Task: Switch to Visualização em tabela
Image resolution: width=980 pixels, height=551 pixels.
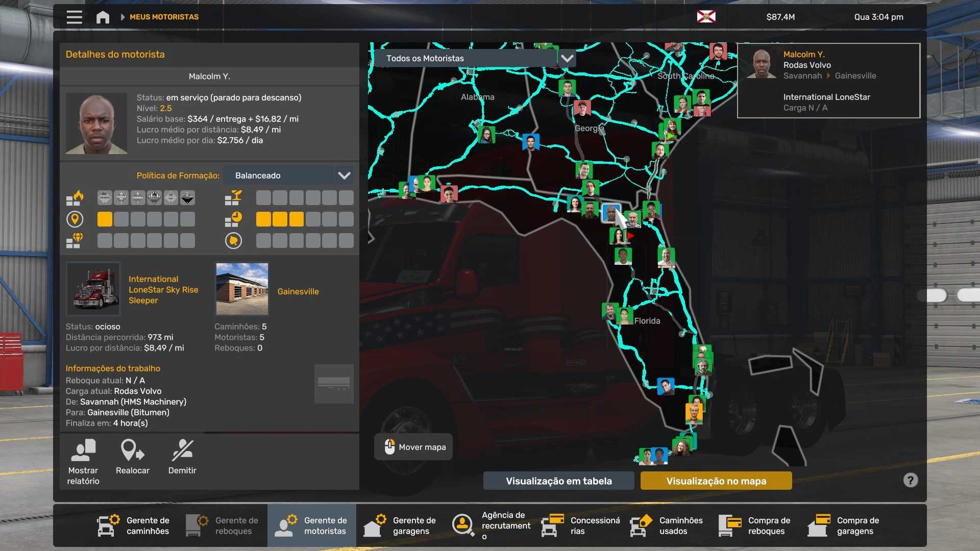Action: pos(558,481)
